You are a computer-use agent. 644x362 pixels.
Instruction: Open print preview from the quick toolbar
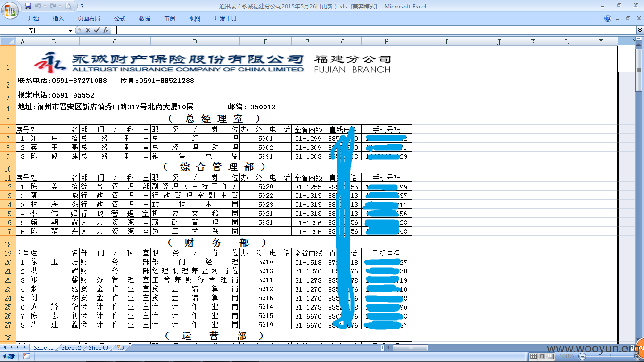click(x=68, y=6)
